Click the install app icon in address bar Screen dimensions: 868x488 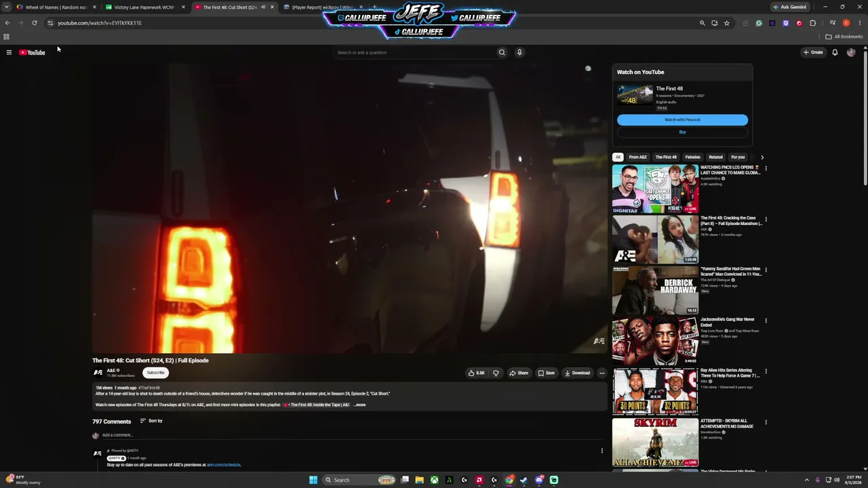[x=714, y=23]
